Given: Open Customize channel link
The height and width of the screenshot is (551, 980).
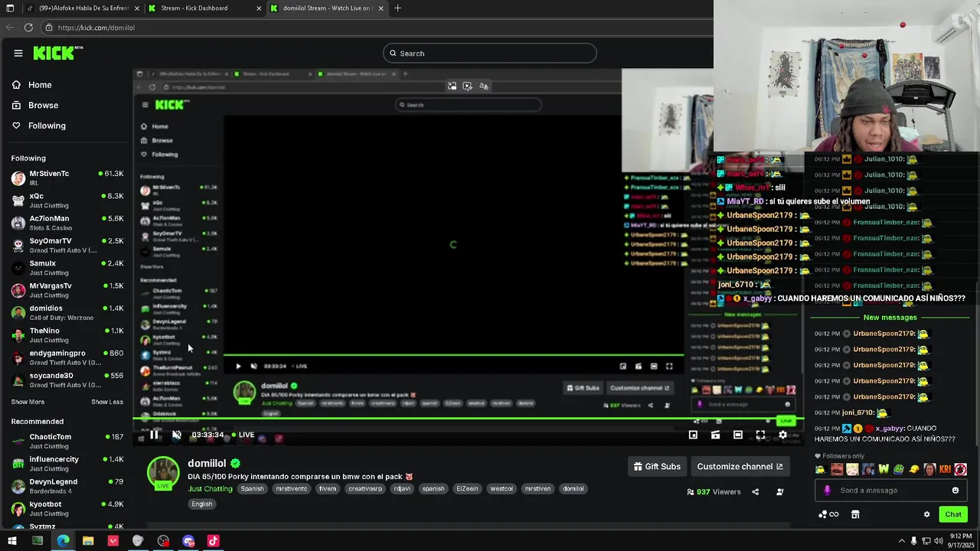Looking at the screenshot, I should 740,466.
